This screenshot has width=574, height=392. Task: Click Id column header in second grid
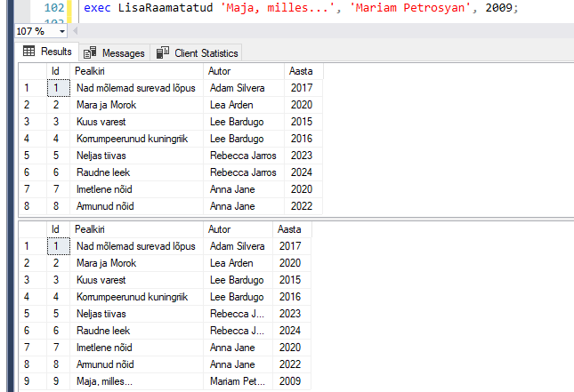[x=55, y=229]
